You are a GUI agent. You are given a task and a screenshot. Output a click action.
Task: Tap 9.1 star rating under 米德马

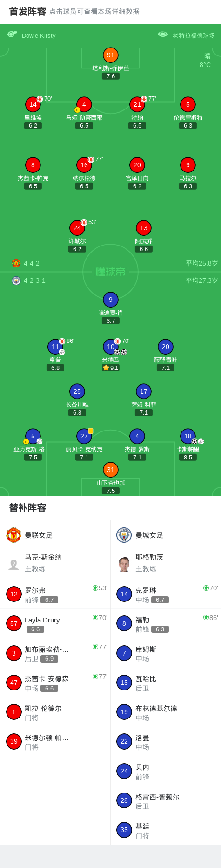[111, 368]
